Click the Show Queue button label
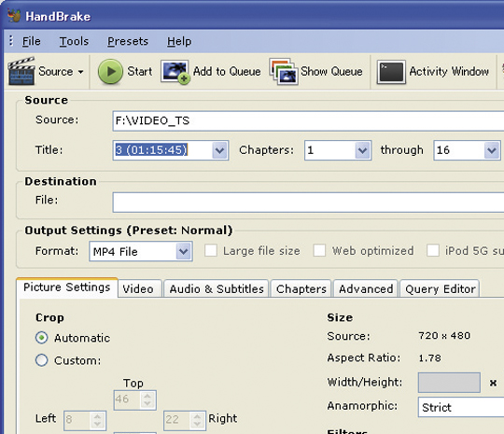The image size is (504, 434). pos(331,71)
